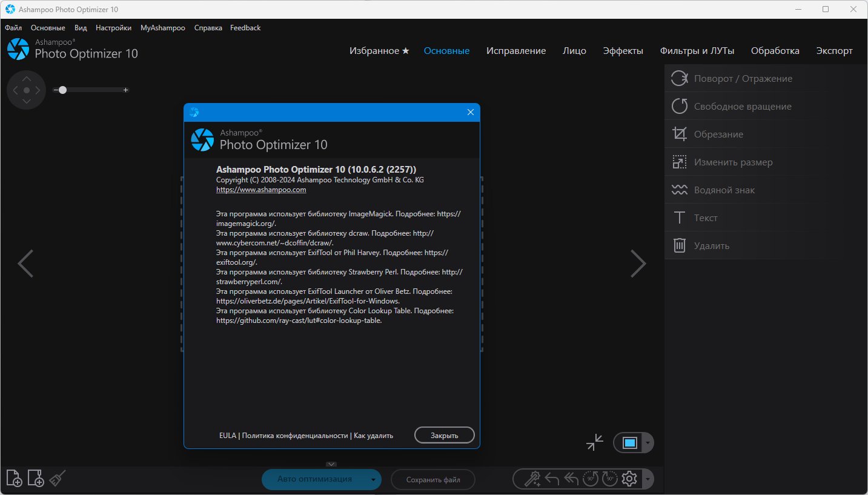This screenshot has height=495, width=868.
Task: Click the Strawberry Perl library credit line
Action: click(x=339, y=277)
